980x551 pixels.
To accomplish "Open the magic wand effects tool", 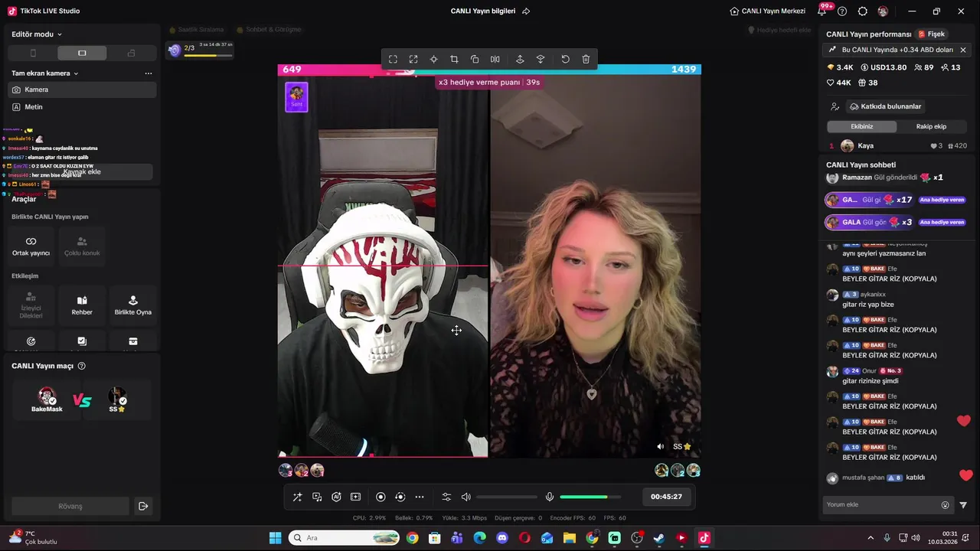I will tap(297, 497).
